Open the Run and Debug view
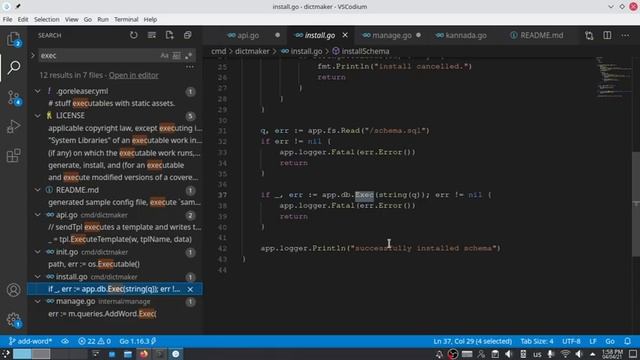 (13, 127)
